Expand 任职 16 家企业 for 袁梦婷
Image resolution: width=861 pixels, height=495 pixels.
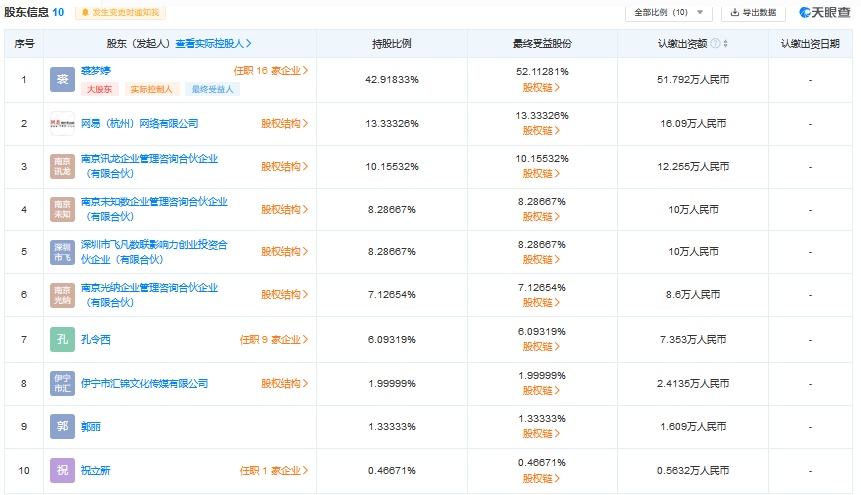pyautogui.click(x=271, y=71)
